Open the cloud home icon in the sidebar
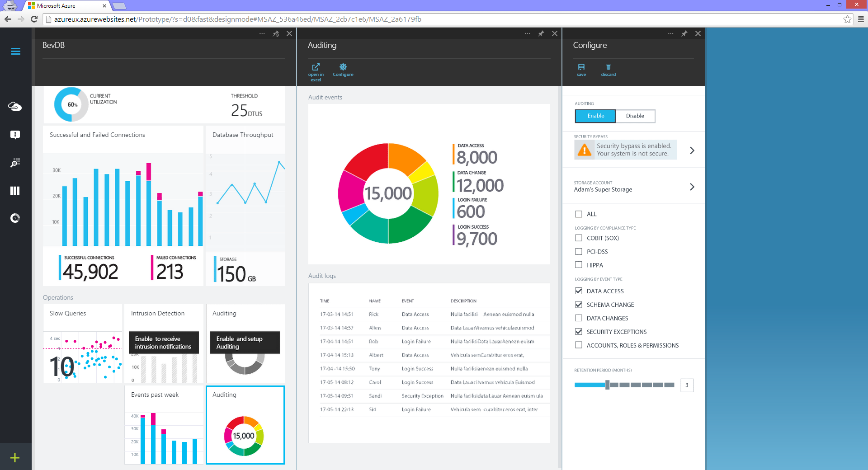 (15, 106)
